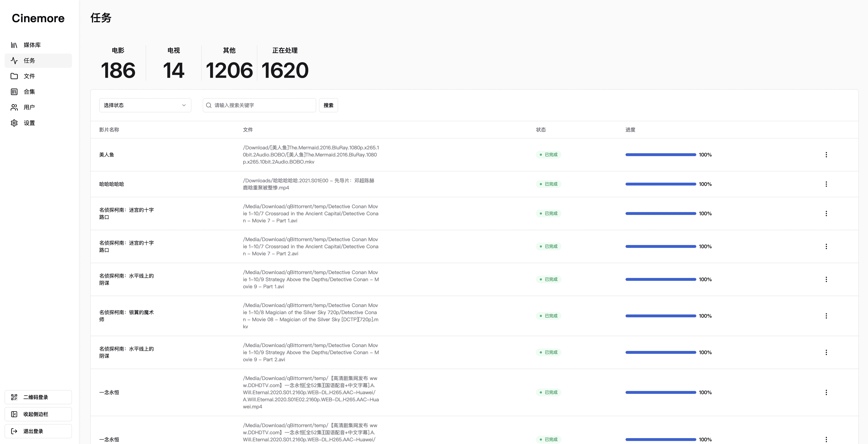The width and height of the screenshot is (868, 444).
Task: Expand the status filter chevron arrow
Action: pyautogui.click(x=184, y=106)
